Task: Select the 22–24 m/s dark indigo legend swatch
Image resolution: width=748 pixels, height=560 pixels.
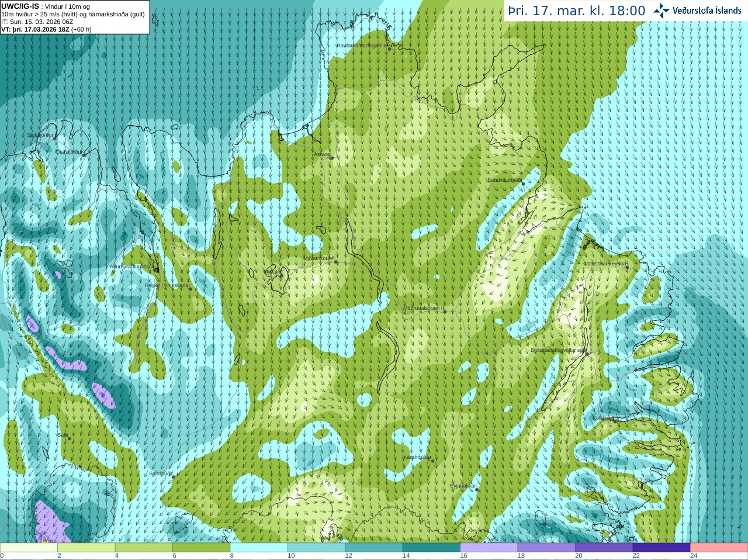Action: [662, 548]
